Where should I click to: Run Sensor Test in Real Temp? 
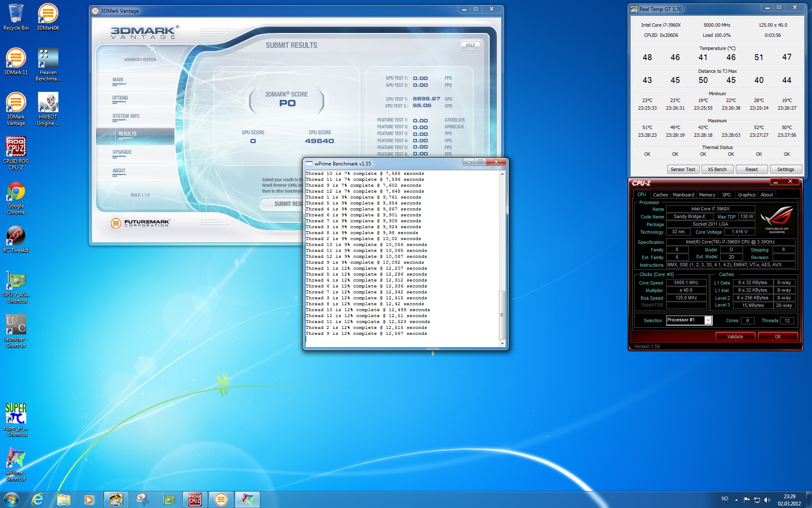683,169
